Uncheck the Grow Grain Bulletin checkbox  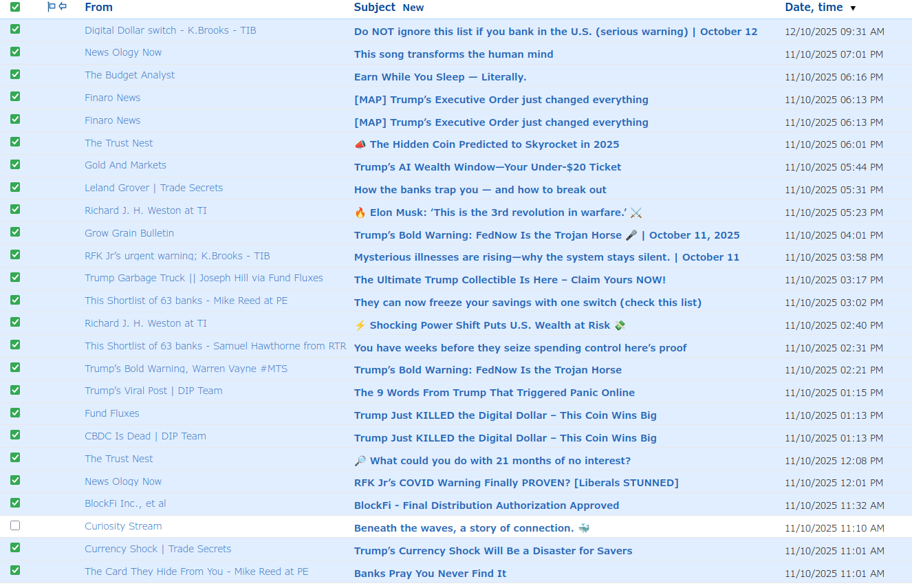[x=15, y=232]
